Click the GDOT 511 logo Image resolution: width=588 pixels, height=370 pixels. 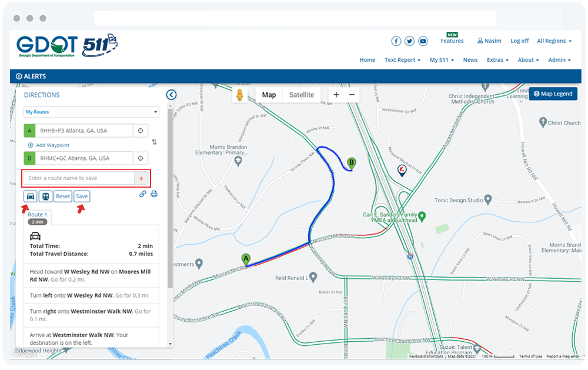click(x=67, y=45)
